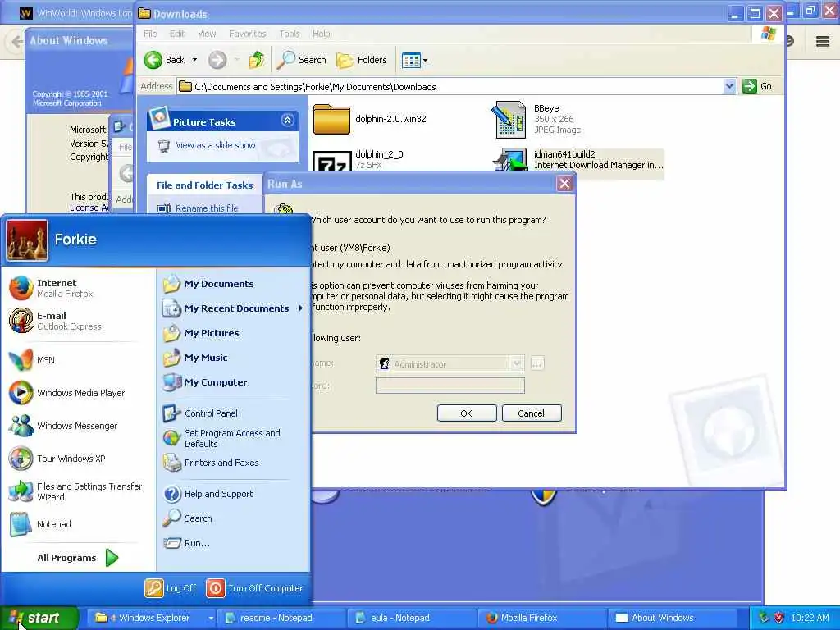Open Mozilla Firefox from Start menu
The image size is (840, 630).
(x=52, y=288)
